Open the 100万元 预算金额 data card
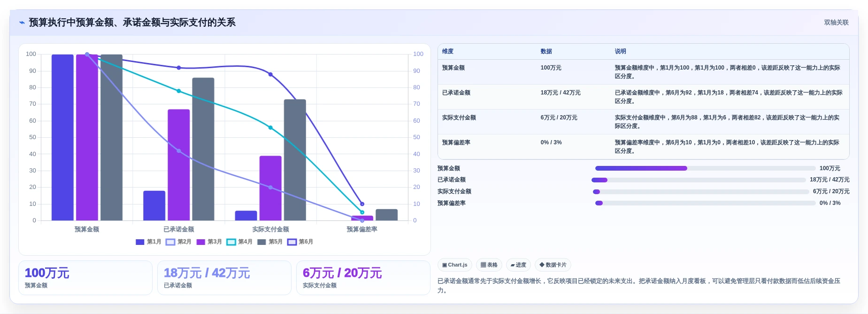This screenshot has width=868, height=314. coord(85,278)
